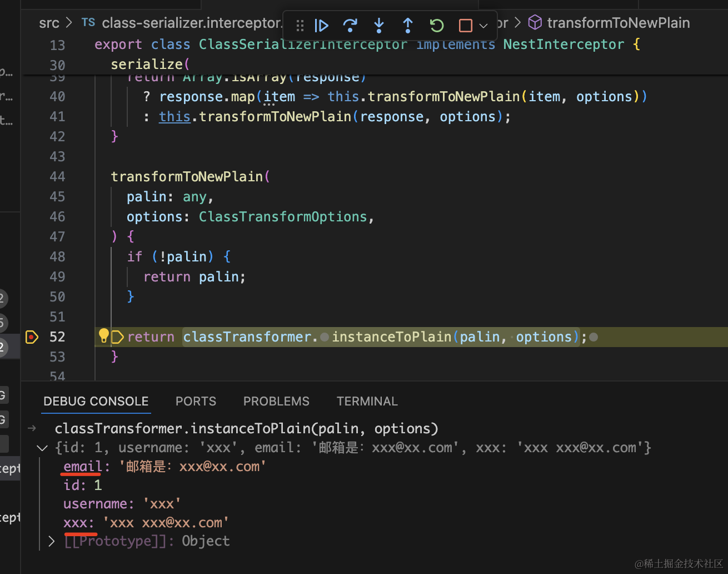Click the inline breakpoint dot after the semicolon

coord(594,337)
